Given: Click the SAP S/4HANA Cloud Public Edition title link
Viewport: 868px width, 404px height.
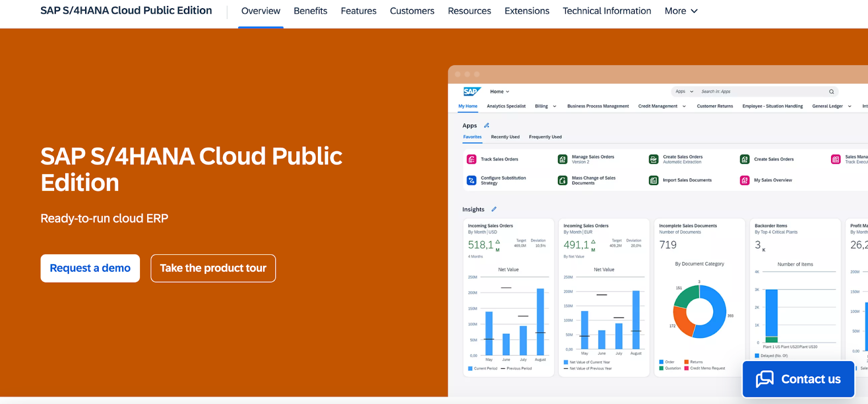Looking at the screenshot, I should (126, 10).
